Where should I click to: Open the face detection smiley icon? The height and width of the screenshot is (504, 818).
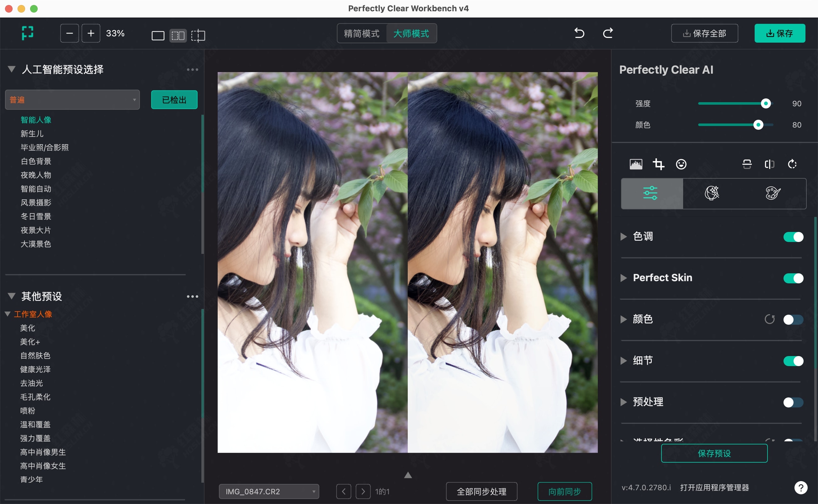coord(681,164)
